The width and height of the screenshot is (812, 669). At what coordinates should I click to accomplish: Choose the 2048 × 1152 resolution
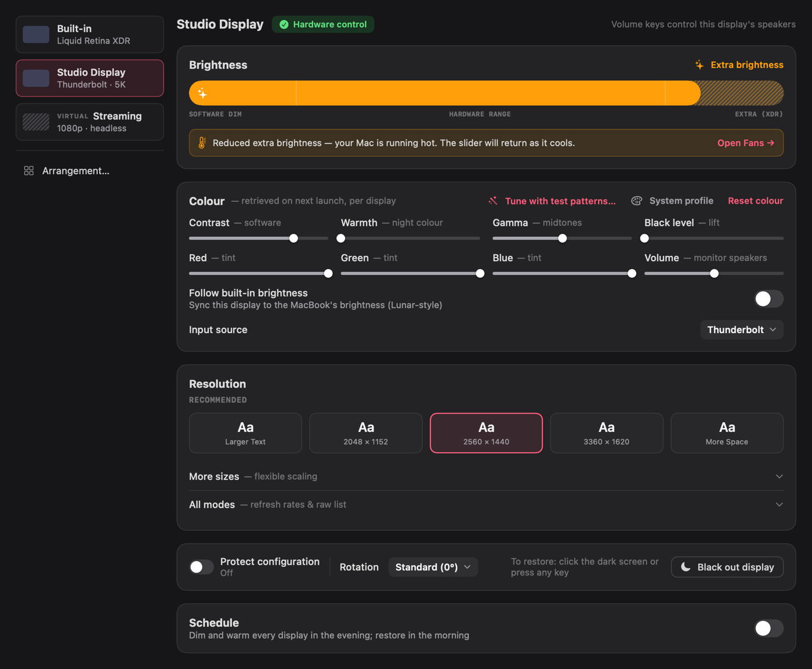(x=366, y=433)
